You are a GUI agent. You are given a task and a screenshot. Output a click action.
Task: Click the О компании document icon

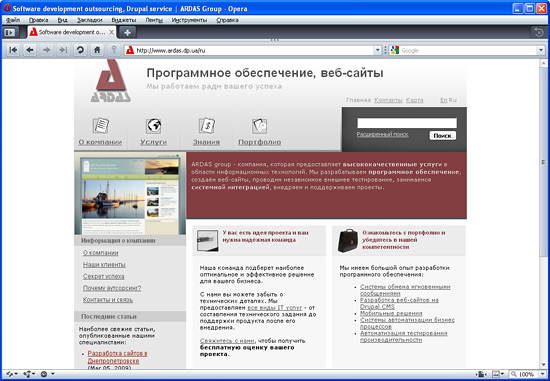101,125
